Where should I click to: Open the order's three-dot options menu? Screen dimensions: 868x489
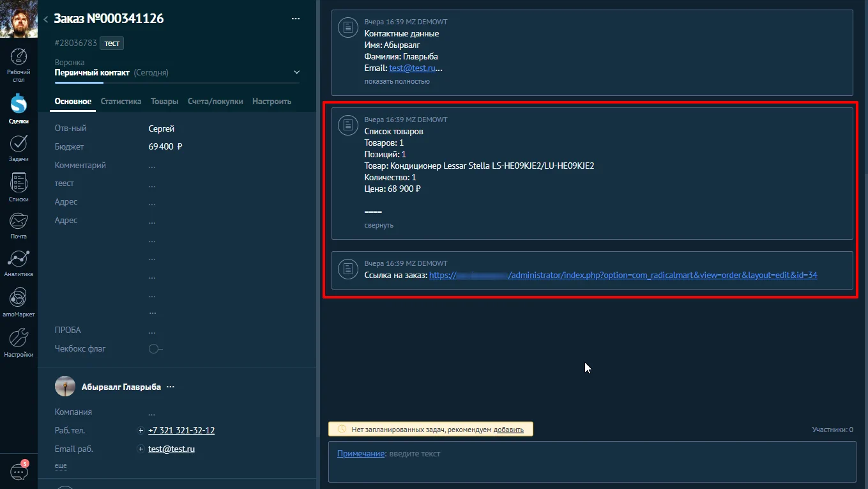[x=295, y=19]
